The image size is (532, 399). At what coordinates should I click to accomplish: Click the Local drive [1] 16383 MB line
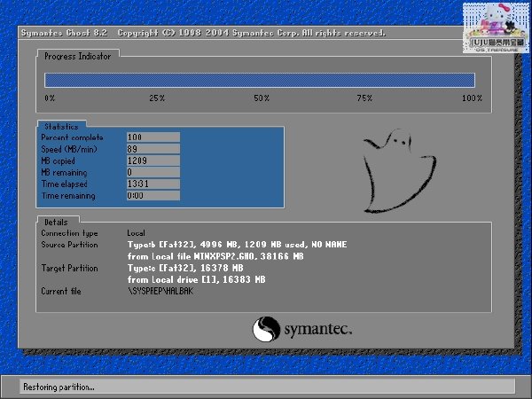(x=197, y=279)
